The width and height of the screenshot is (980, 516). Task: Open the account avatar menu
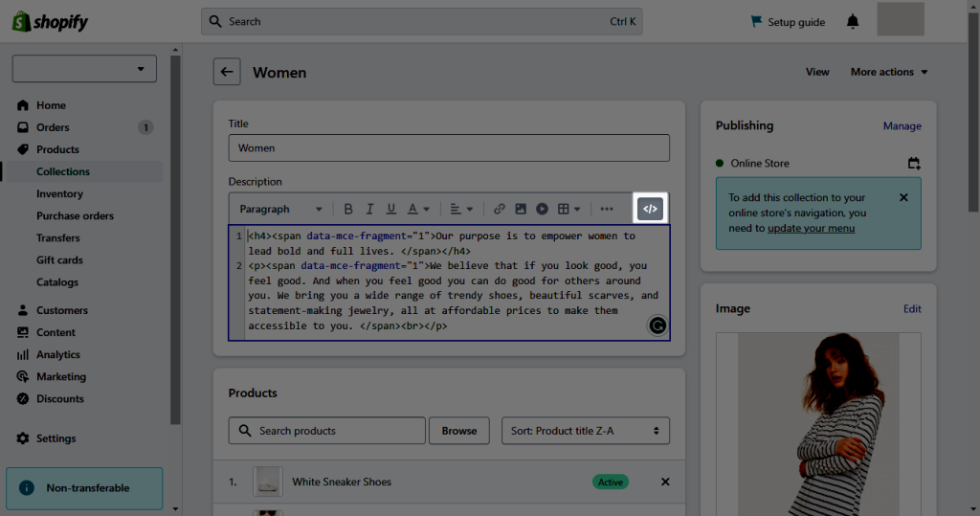tap(901, 19)
